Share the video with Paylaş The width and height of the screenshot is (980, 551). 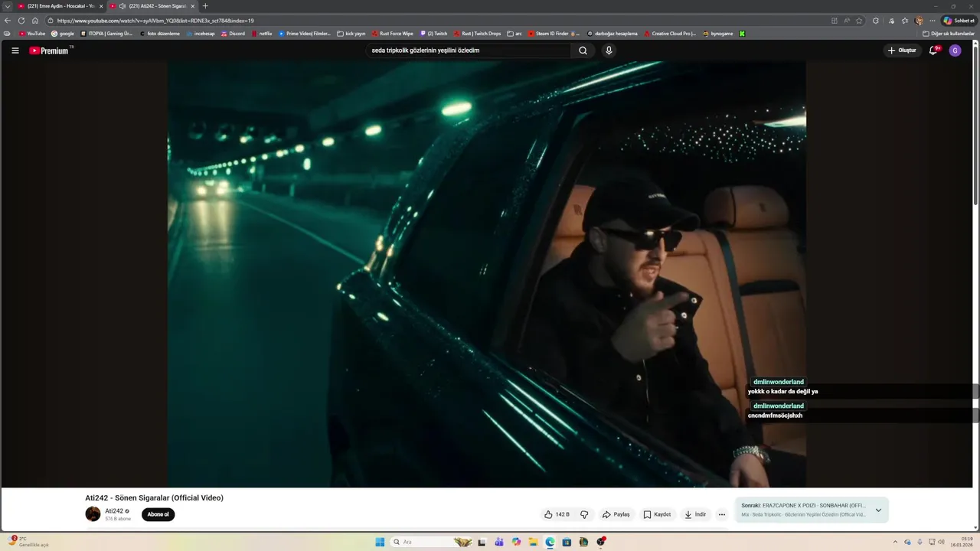tap(616, 514)
